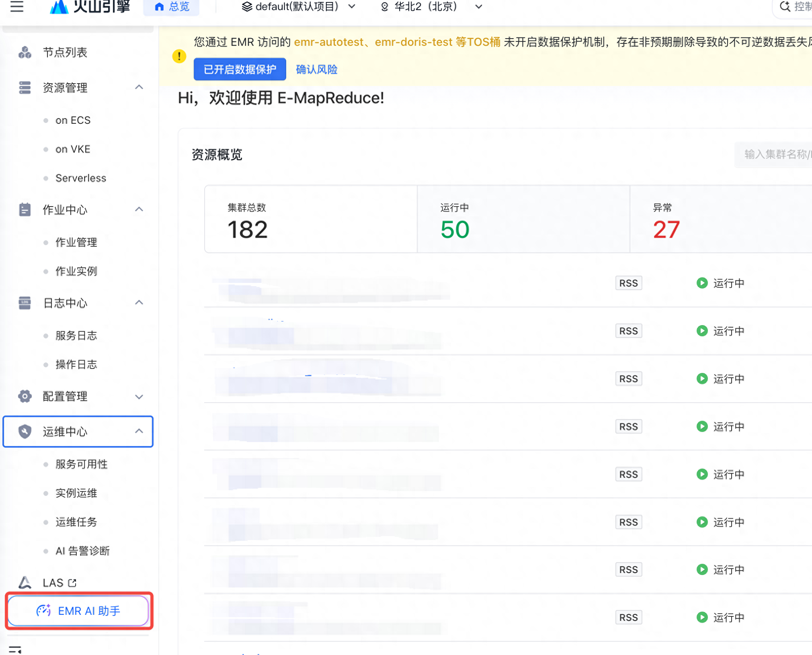Click the 已开启数据保护 button

240,69
